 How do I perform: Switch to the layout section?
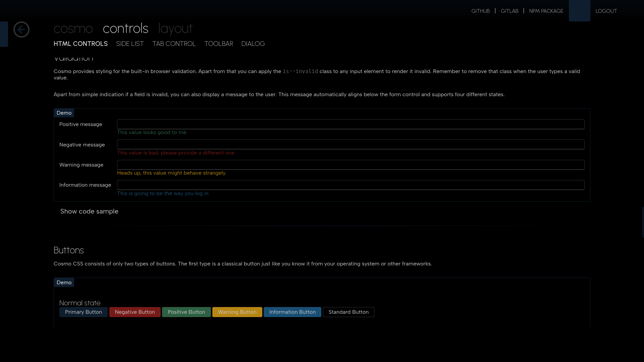175,28
